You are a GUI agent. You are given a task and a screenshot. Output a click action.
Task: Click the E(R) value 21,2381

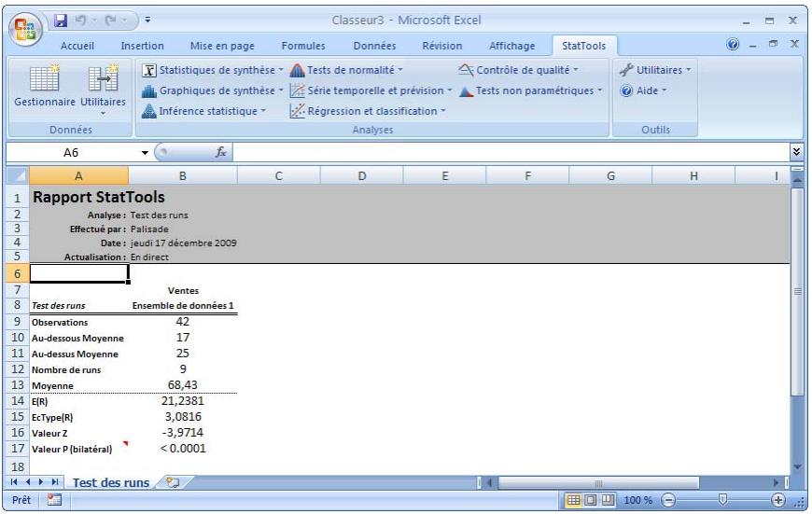pos(182,400)
